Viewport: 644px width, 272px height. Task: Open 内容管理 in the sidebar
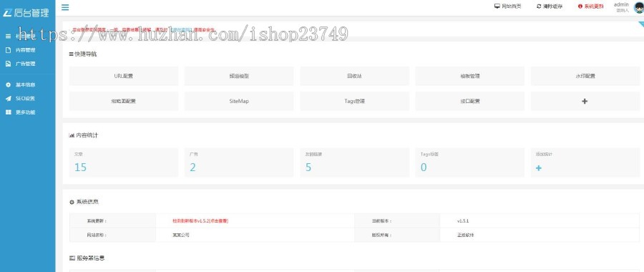26,50
